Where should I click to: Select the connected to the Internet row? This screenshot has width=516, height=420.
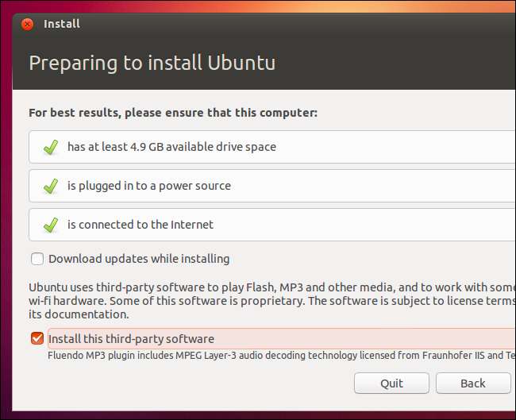pos(270,225)
